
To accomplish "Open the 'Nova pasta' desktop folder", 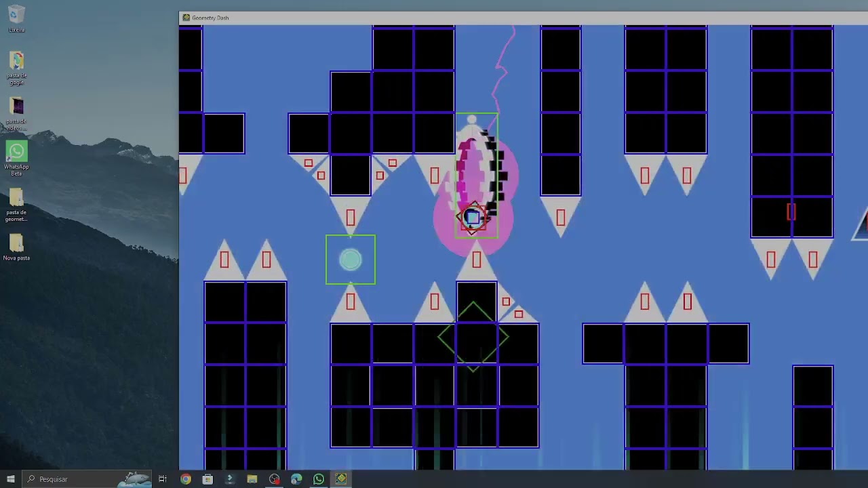I will [x=16, y=247].
